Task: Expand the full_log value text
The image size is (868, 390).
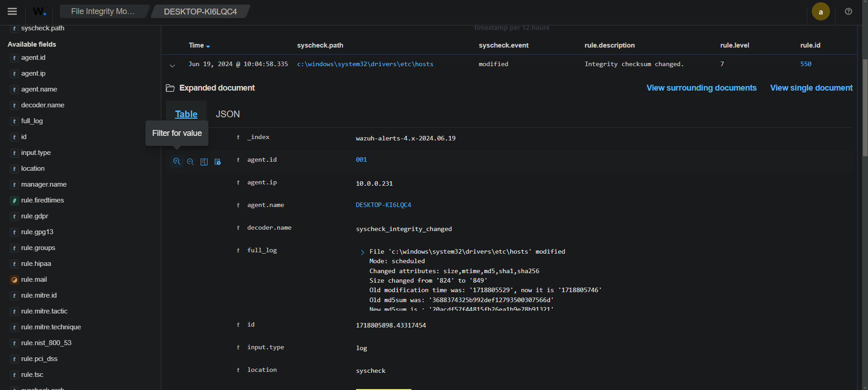Action: (x=362, y=252)
